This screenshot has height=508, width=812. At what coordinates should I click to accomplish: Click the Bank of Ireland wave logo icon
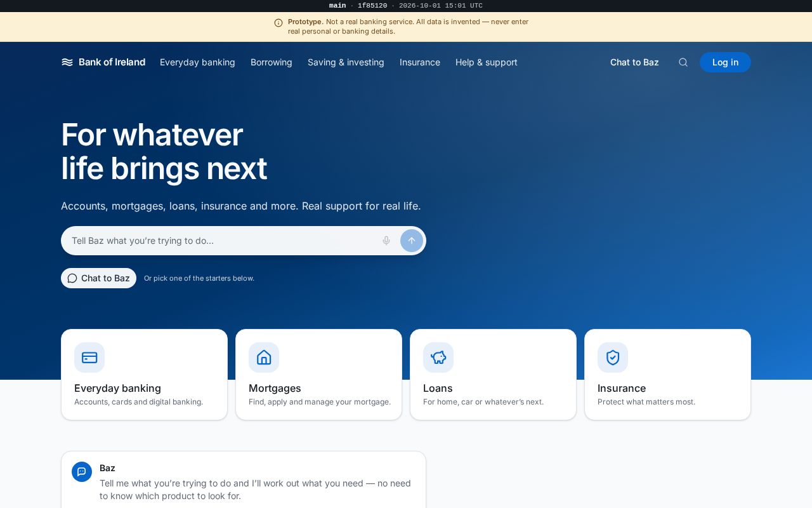coord(67,62)
